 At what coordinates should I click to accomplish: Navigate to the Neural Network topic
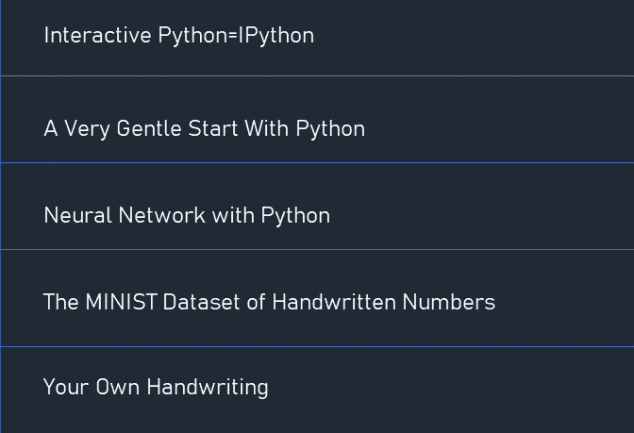187,215
